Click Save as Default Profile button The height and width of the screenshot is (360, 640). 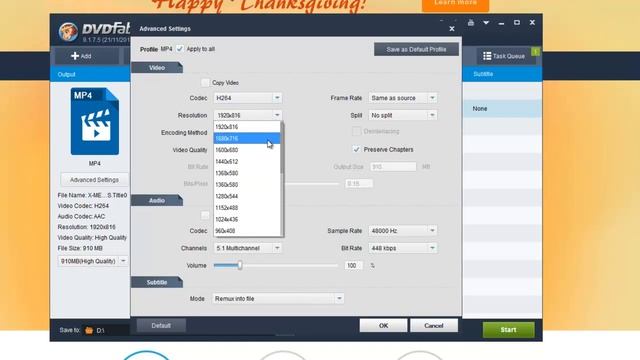tap(416, 49)
